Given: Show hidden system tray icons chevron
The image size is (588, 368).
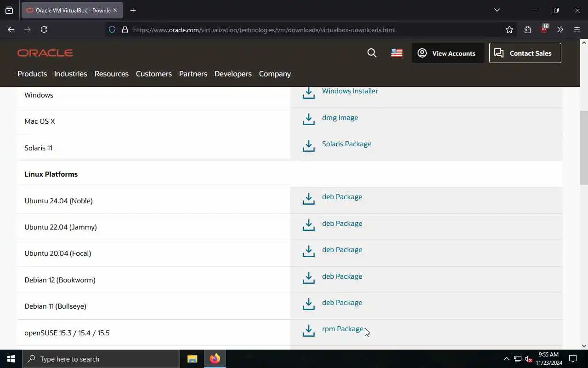Looking at the screenshot, I should [507, 359].
